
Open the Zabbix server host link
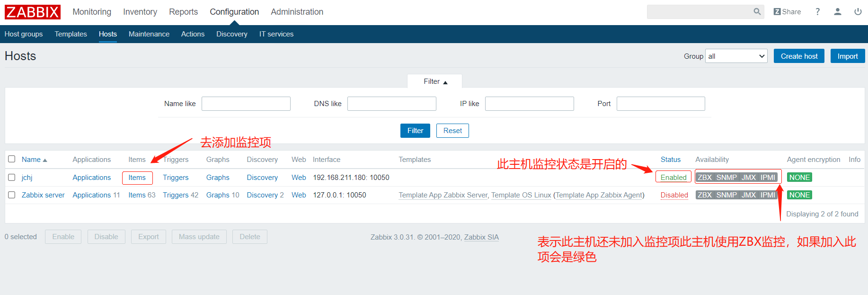43,195
